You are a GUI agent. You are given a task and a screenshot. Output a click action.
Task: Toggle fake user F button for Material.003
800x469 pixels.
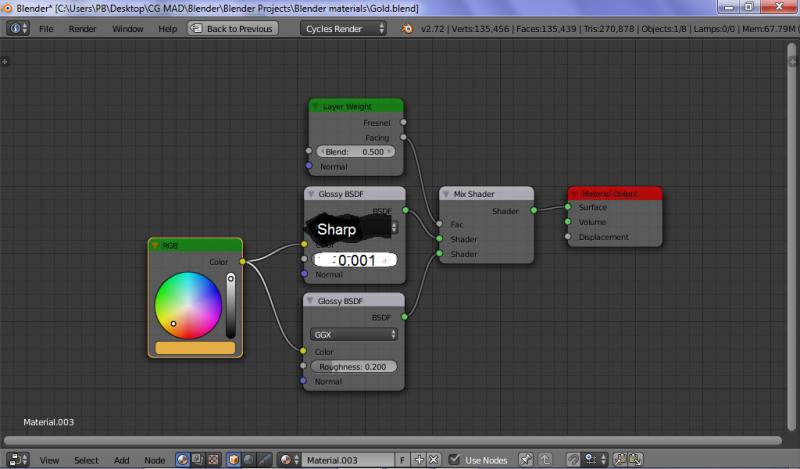[402, 460]
